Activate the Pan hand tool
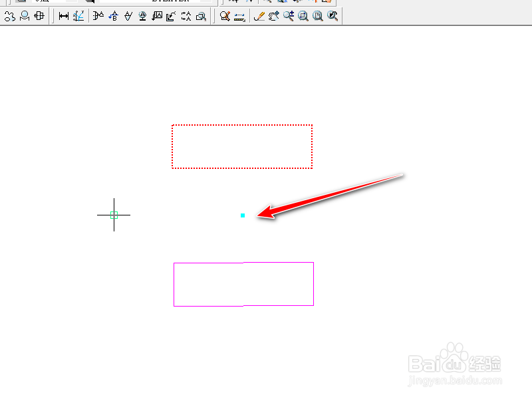 pyautogui.click(x=274, y=16)
